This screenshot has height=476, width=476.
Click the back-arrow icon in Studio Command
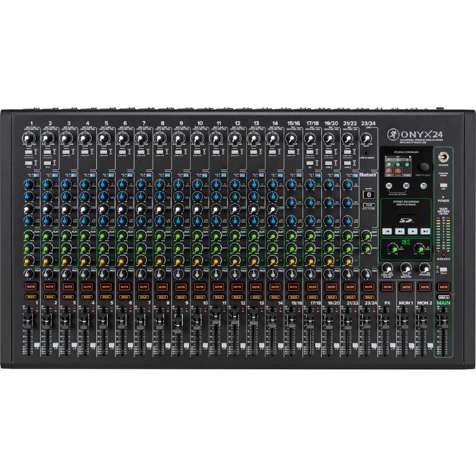click(x=423, y=186)
